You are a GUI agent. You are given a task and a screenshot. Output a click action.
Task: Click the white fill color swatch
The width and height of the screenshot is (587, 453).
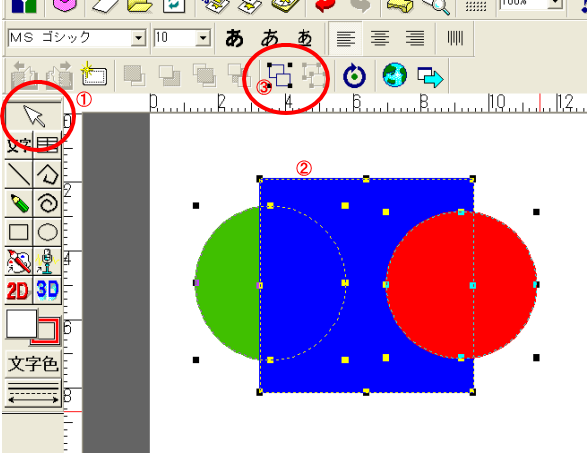pos(22,323)
